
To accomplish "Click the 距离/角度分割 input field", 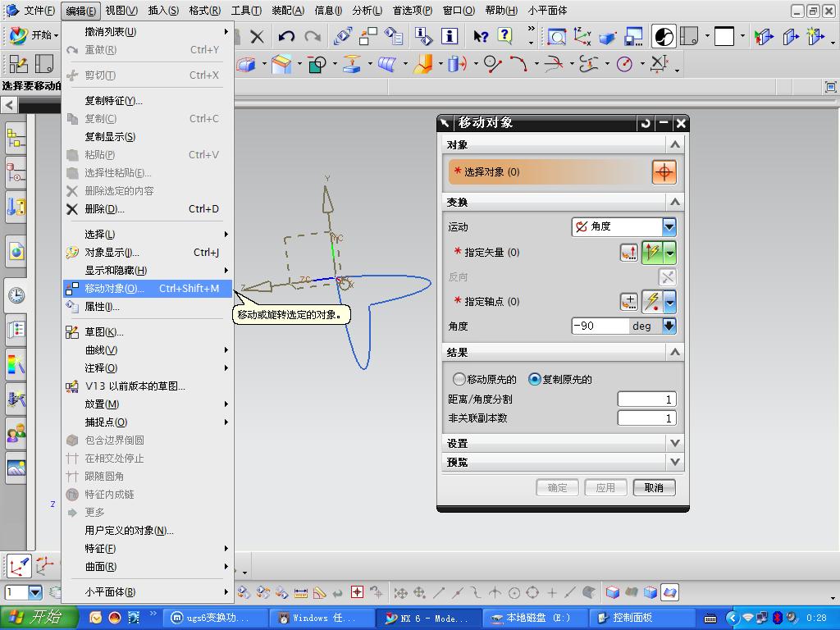I will [x=646, y=399].
